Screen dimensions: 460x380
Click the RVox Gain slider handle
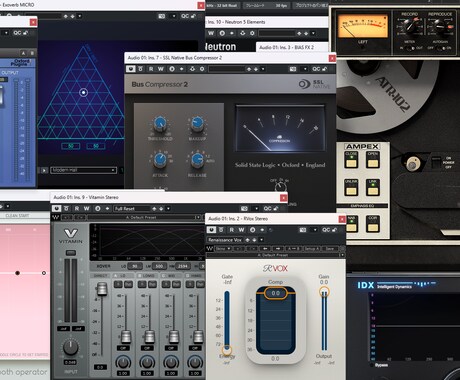(x=324, y=292)
